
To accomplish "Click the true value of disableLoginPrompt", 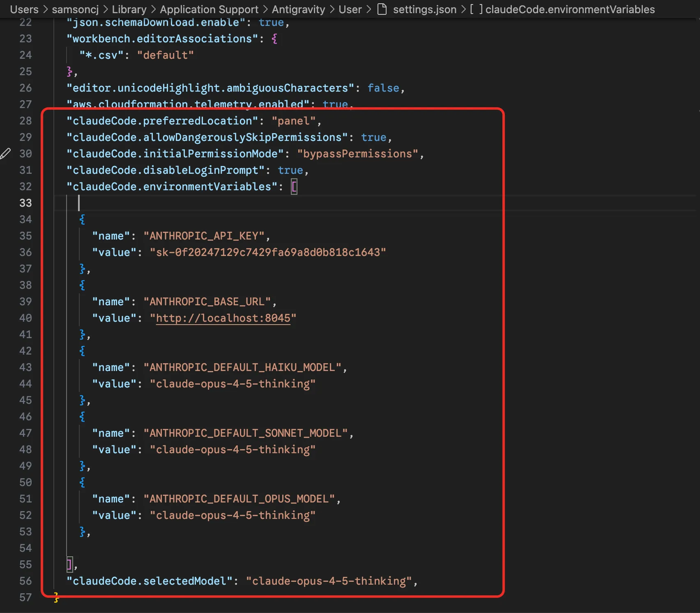I will click(290, 170).
